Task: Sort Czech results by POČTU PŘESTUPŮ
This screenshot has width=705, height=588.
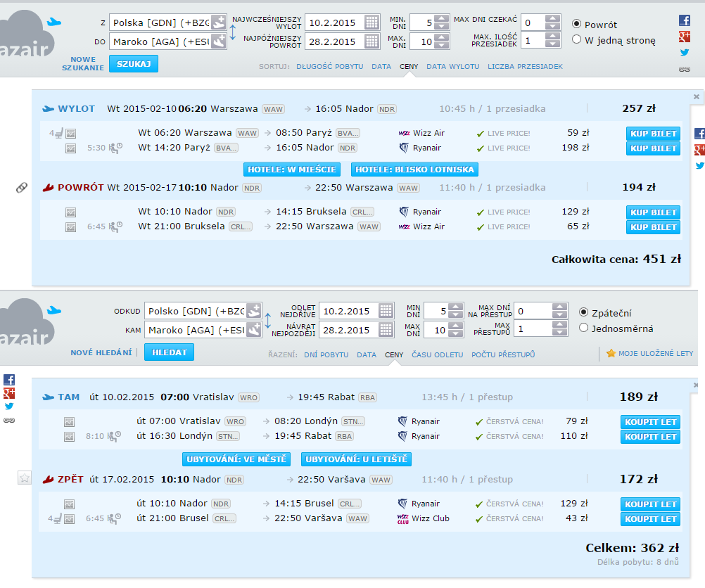Action: pos(503,354)
